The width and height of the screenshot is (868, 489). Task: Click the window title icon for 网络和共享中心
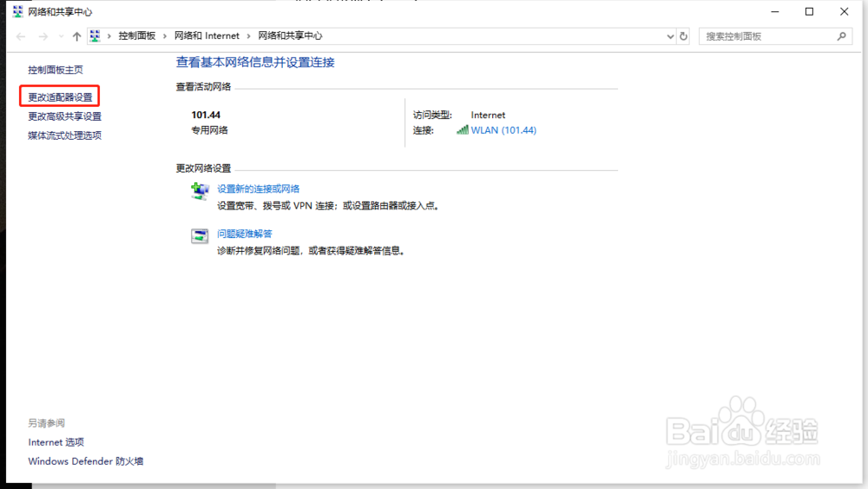(x=17, y=11)
